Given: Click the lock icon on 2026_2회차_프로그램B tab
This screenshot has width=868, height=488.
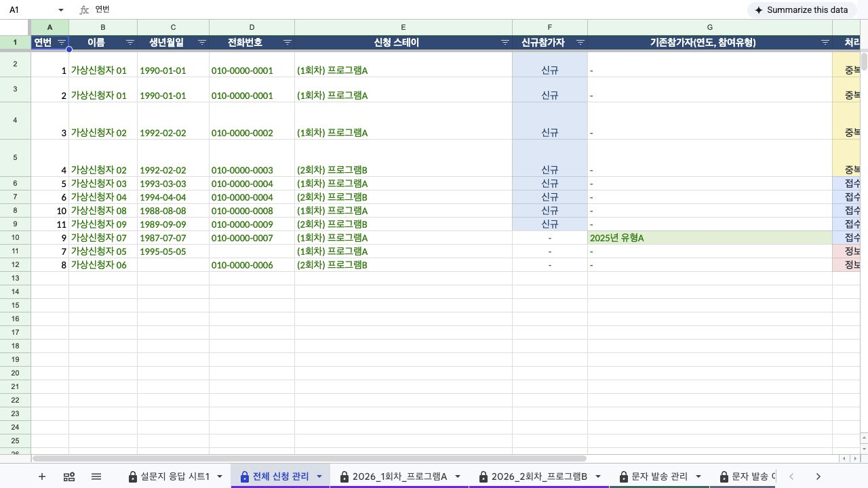Looking at the screenshot, I should pyautogui.click(x=484, y=476).
